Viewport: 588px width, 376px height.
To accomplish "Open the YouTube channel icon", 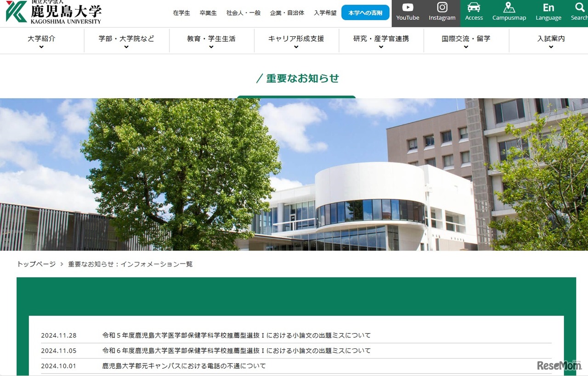I will pyautogui.click(x=407, y=11).
